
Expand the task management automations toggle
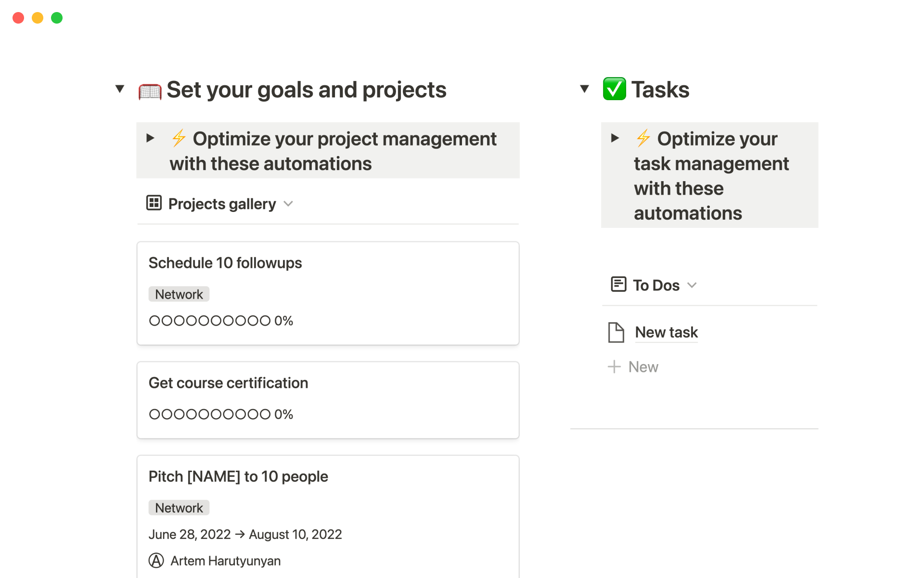coord(615,138)
